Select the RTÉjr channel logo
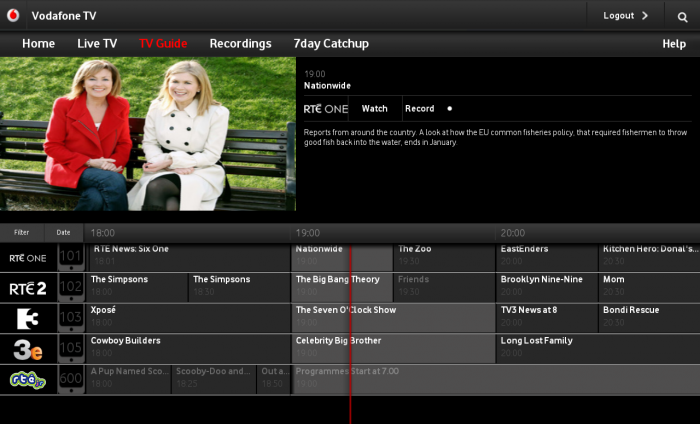 (28, 380)
